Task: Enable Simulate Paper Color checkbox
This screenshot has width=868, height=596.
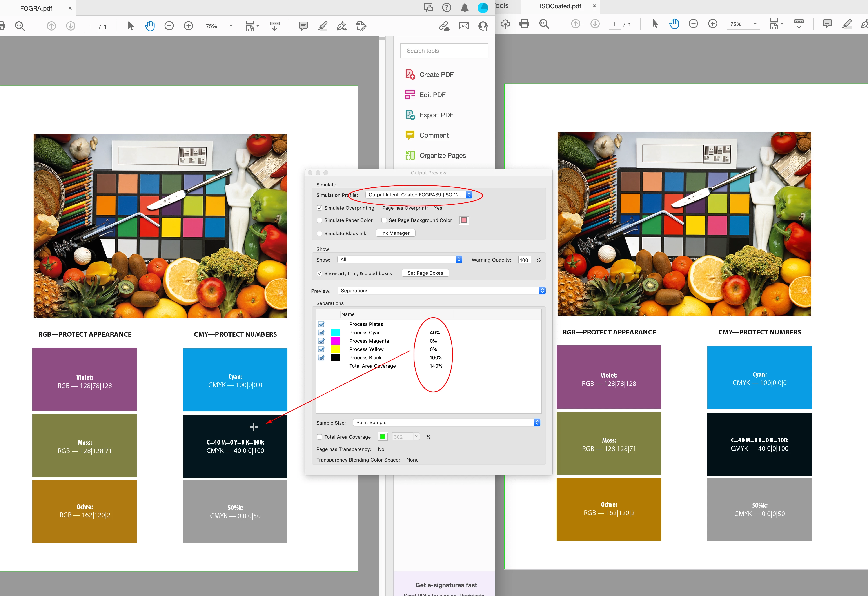Action: pyautogui.click(x=320, y=220)
